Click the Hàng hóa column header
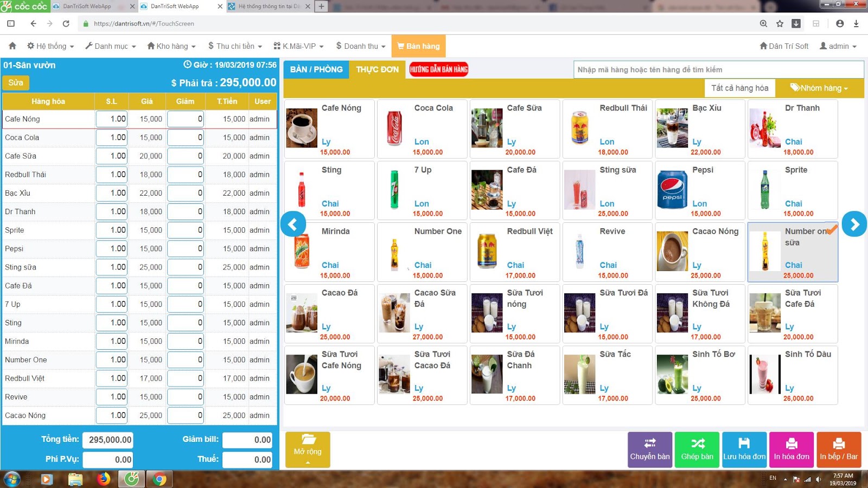The image size is (868, 488). pos(48,101)
